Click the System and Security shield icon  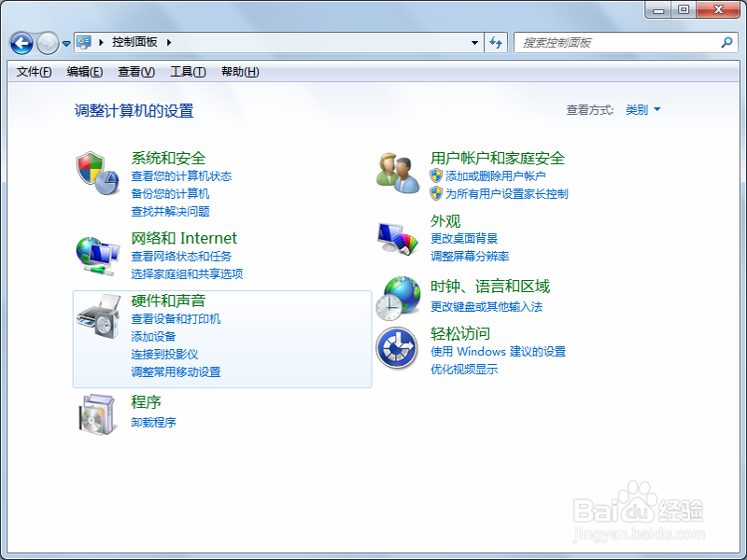[98, 174]
